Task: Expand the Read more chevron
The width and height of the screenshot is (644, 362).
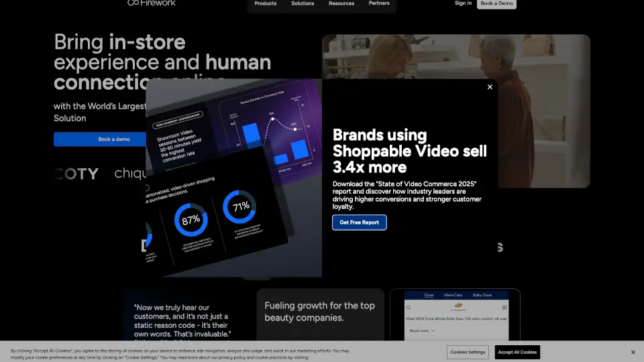Action: click(433, 330)
